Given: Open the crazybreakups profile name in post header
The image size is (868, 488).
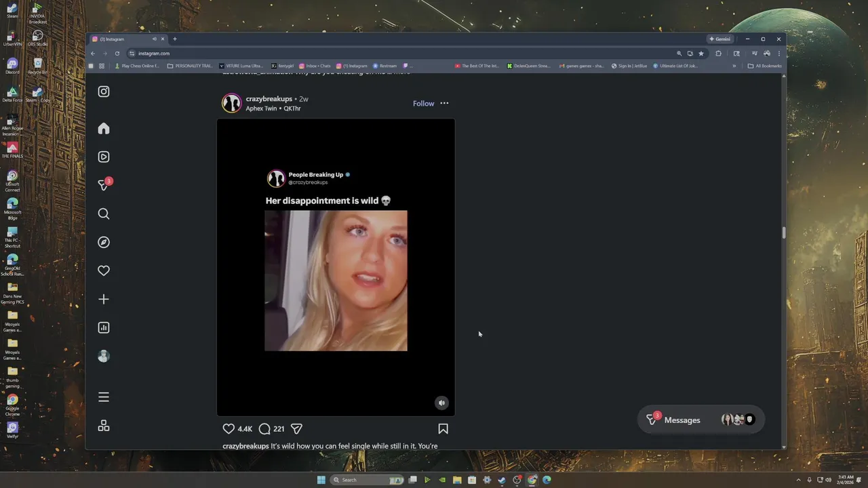Looking at the screenshot, I should (x=269, y=99).
